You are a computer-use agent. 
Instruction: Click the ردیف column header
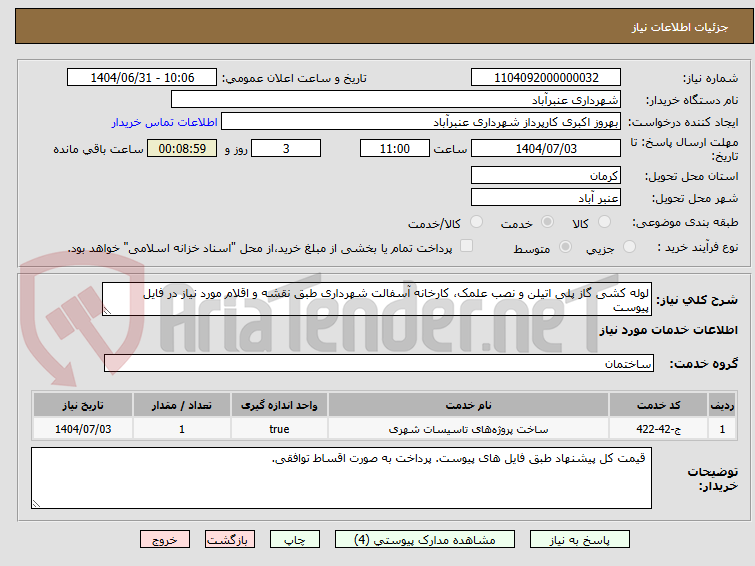click(x=722, y=405)
